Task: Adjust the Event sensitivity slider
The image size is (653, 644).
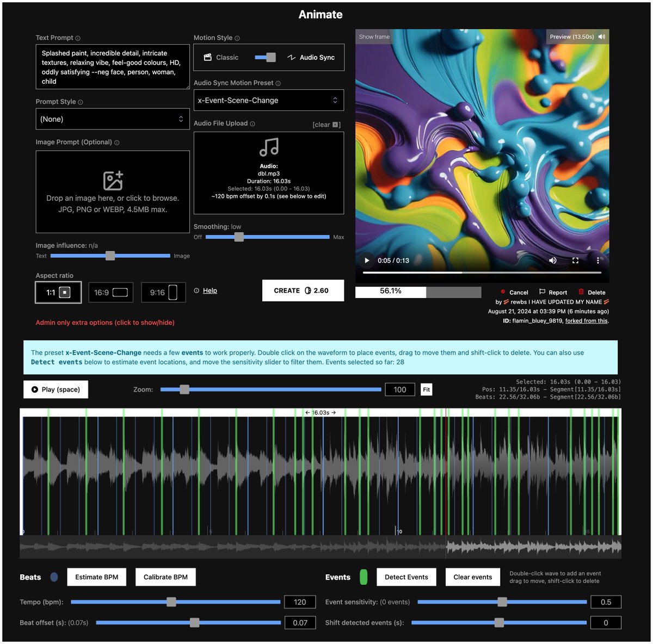Action: (502, 602)
